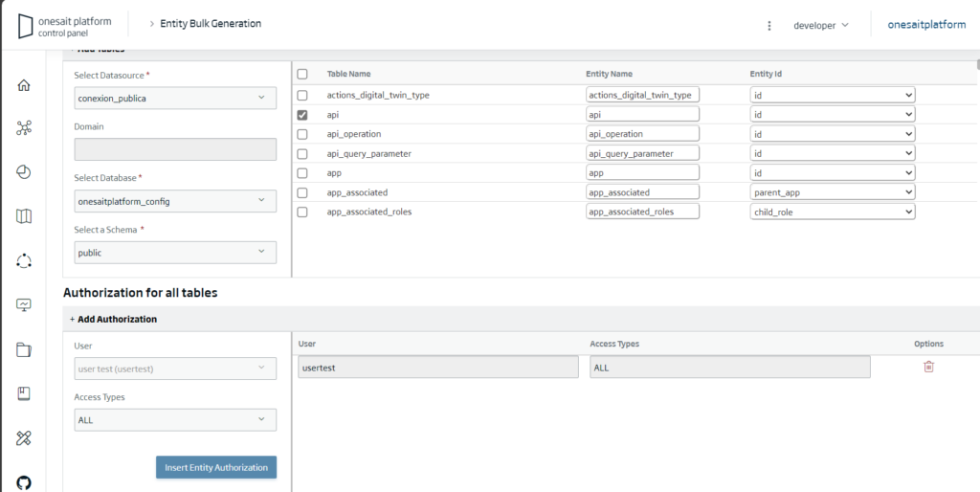Check the actions_digital_twin_type table checkbox

point(302,96)
